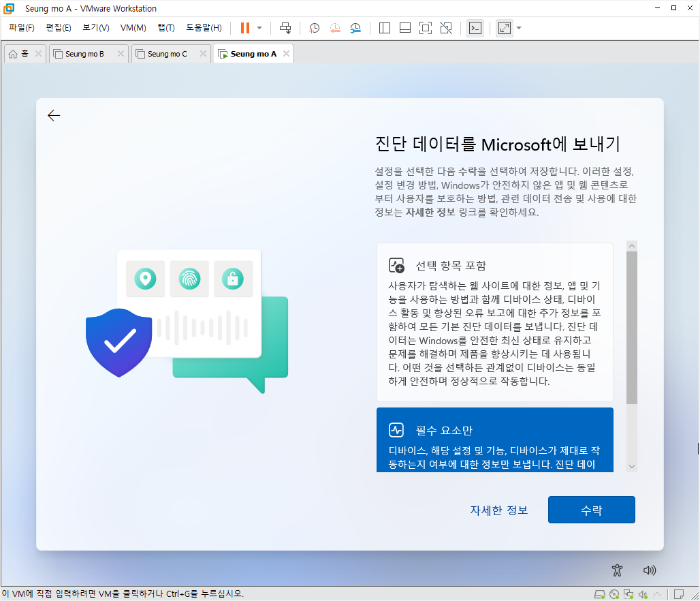Select the Seung mo A tab
Viewport: 700px width, 601px height.
tap(253, 54)
